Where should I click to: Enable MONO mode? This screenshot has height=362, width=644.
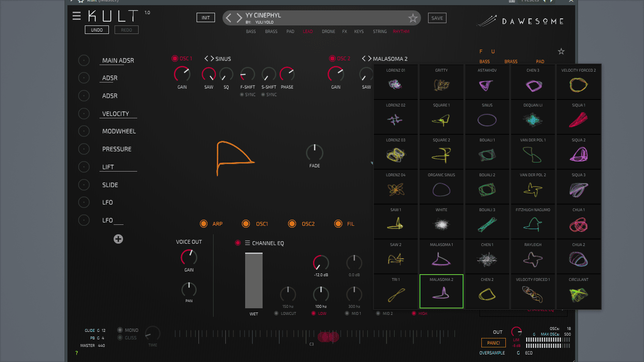coord(120,330)
